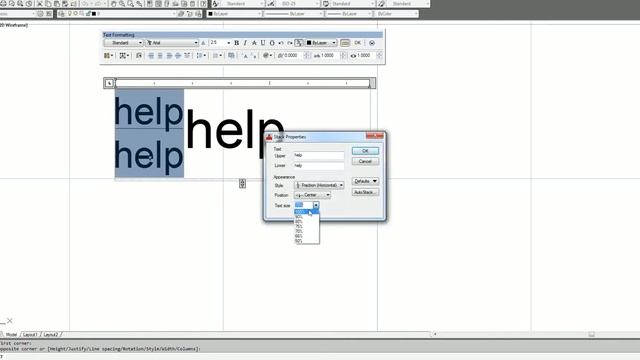Viewport: 640px width, 360px height.
Task: Toggle bold in Text Formatting toolbar
Action: pyautogui.click(x=236, y=43)
